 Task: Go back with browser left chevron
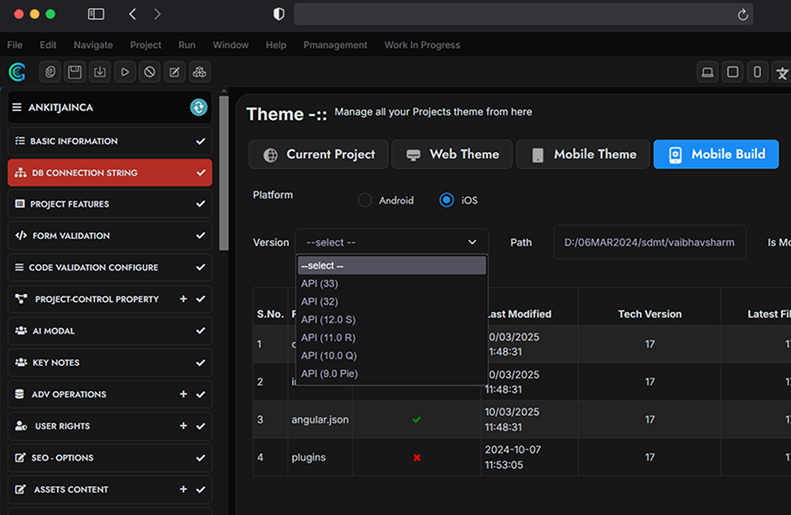tap(133, 14)
